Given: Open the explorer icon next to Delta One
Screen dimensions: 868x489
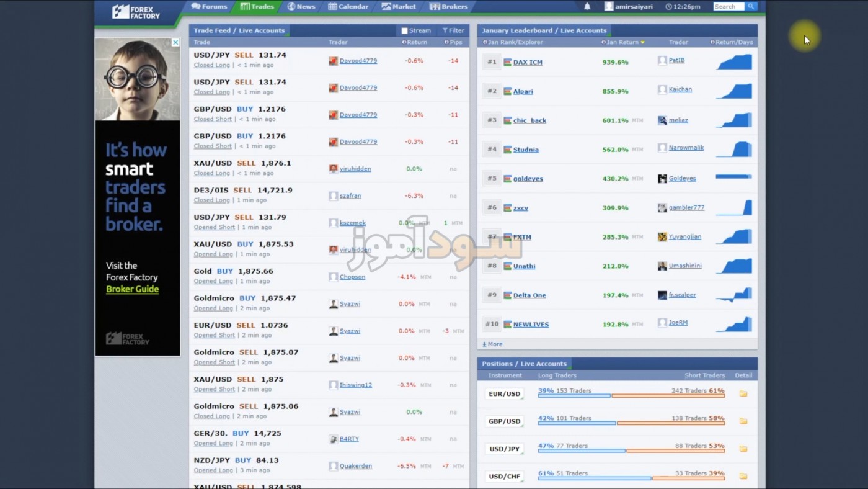Looking at the screenshot, I should (x=507, y=295).
